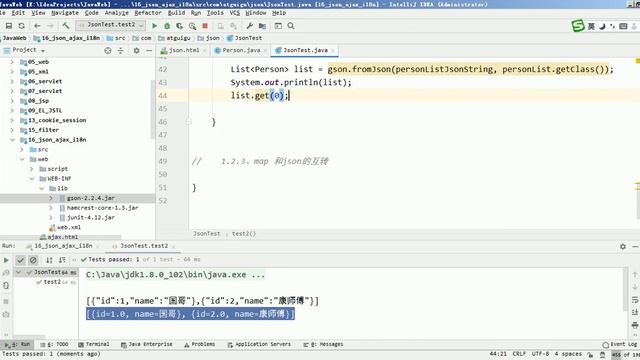The height and width of the screenshot is (360, 640).
Task: Toggle soft-wrap icon beside console
Action: point(635,300)
